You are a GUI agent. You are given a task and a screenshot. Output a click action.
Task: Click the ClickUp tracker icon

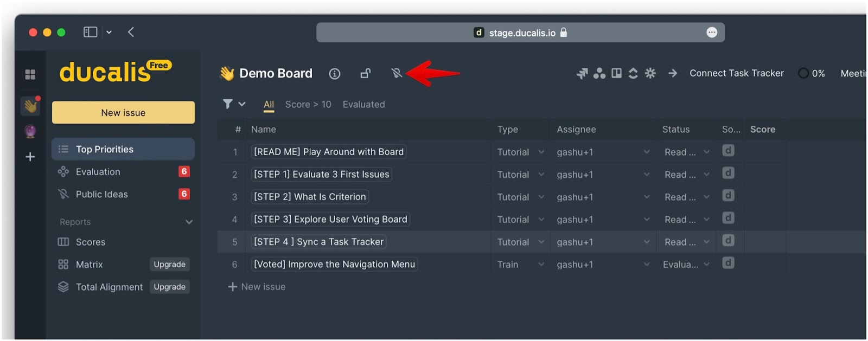(633, 73)
